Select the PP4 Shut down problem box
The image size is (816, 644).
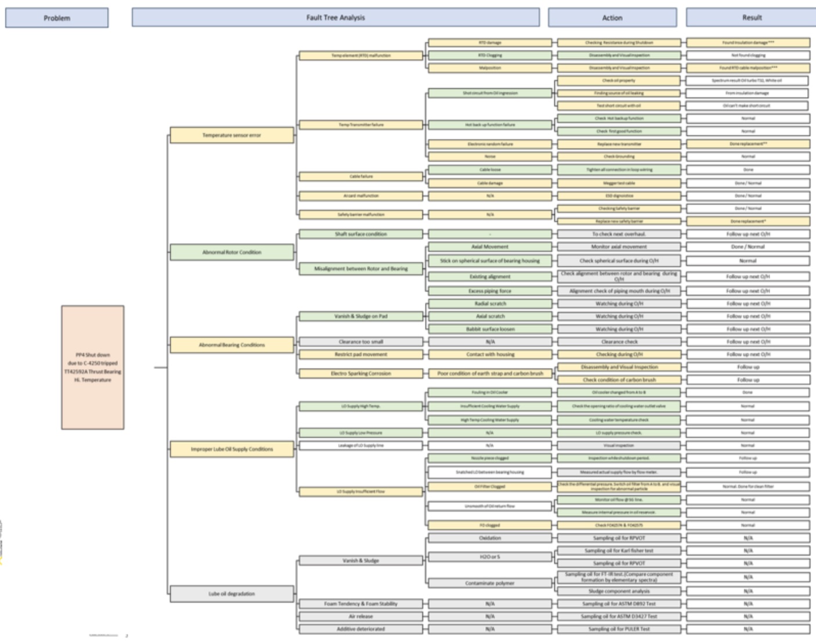(93, 367)
